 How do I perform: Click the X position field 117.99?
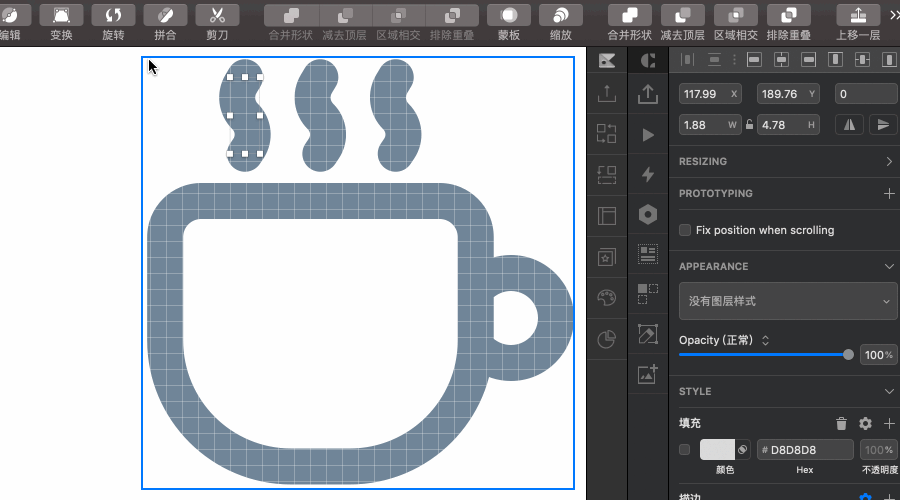[x=710, y=94]
